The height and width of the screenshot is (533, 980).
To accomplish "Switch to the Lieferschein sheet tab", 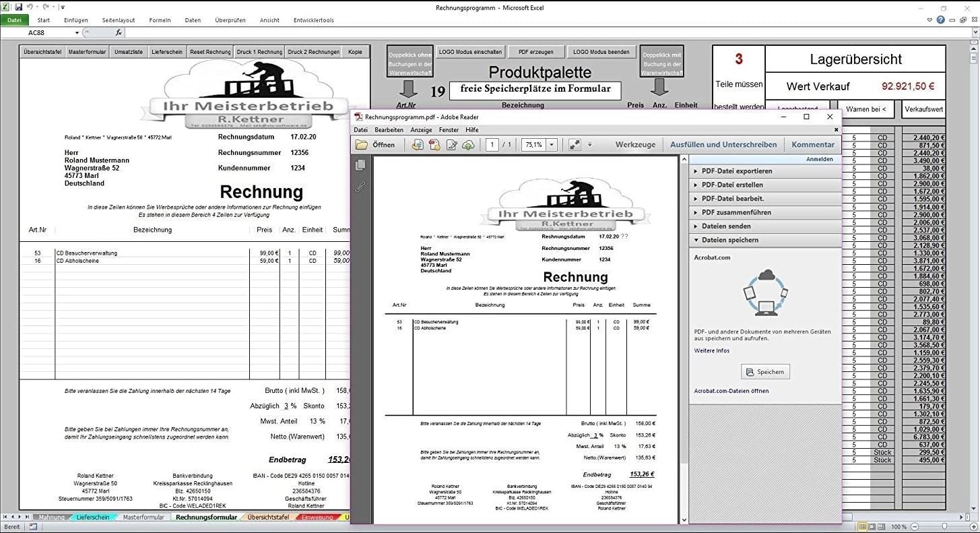I will [92, 518].
